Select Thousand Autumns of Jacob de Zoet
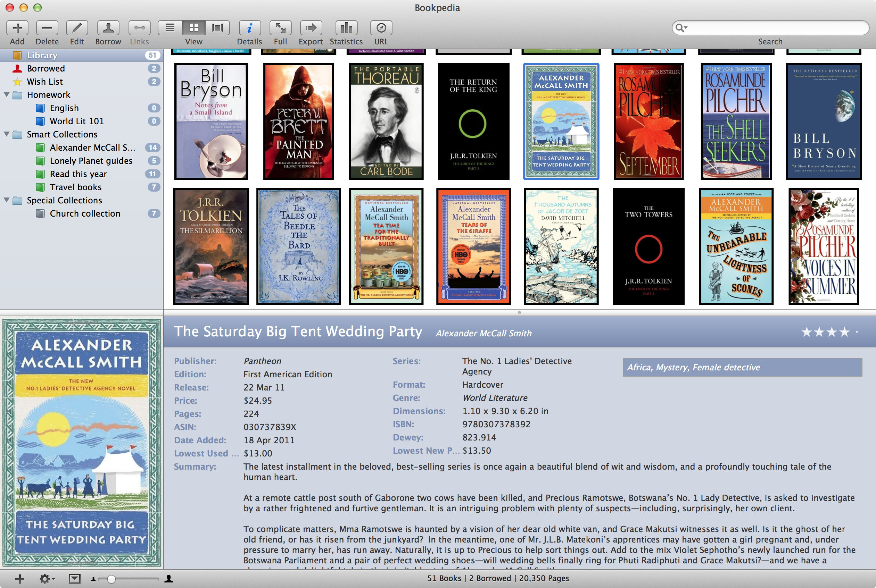The image size is (876, 588). pyautogui.click(x=561, y=246)
